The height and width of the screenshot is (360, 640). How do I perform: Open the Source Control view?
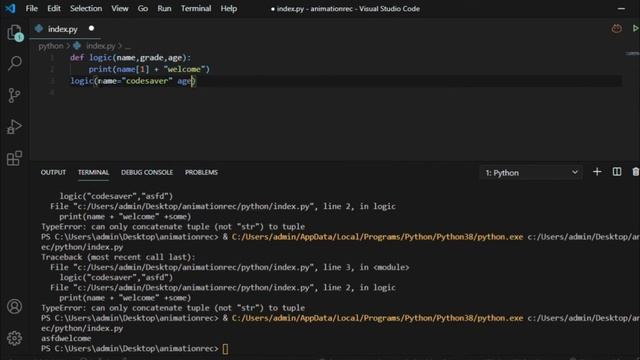click(14, 95)
